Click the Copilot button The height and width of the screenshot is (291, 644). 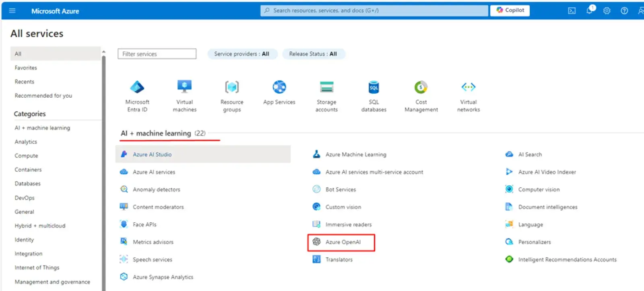510,10
